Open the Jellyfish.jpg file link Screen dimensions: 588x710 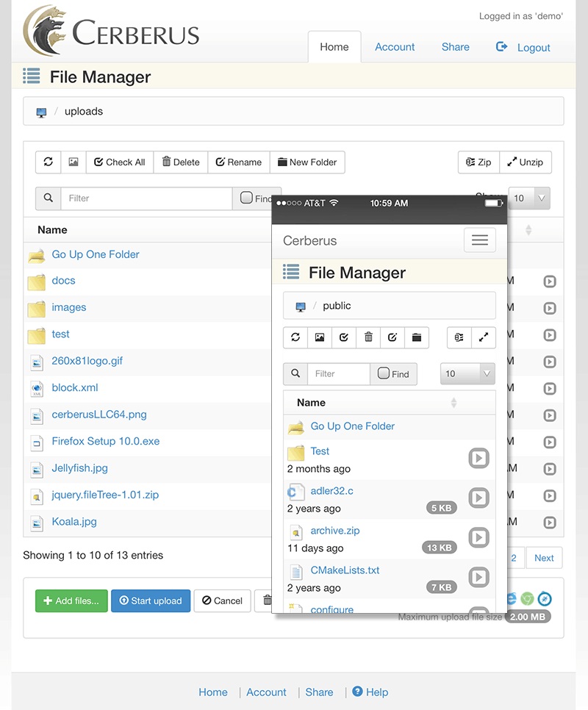tap(79, 468)
